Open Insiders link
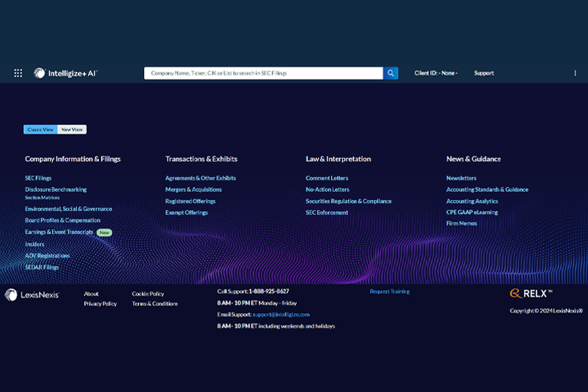This screenshot has height=392, width=588. [34, 244]
